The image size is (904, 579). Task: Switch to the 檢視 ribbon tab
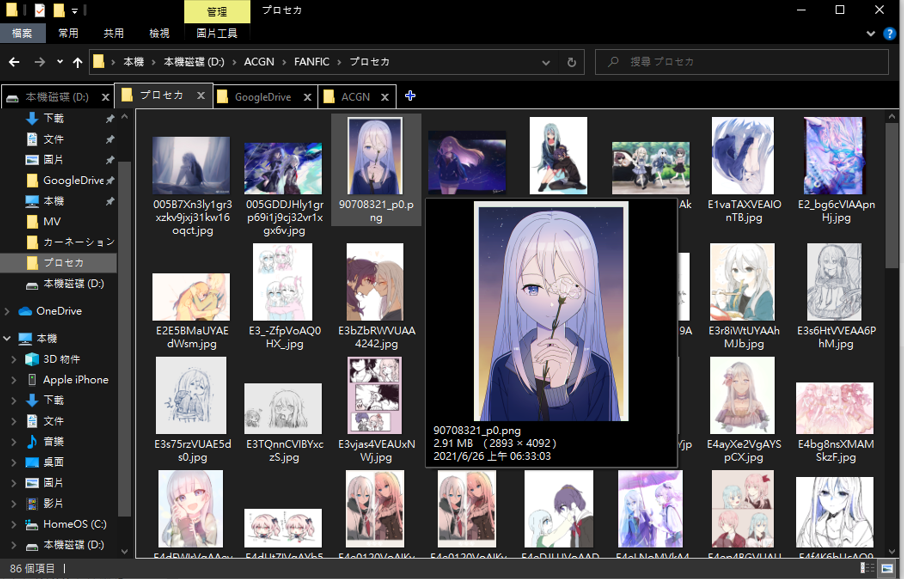point(159,33)
